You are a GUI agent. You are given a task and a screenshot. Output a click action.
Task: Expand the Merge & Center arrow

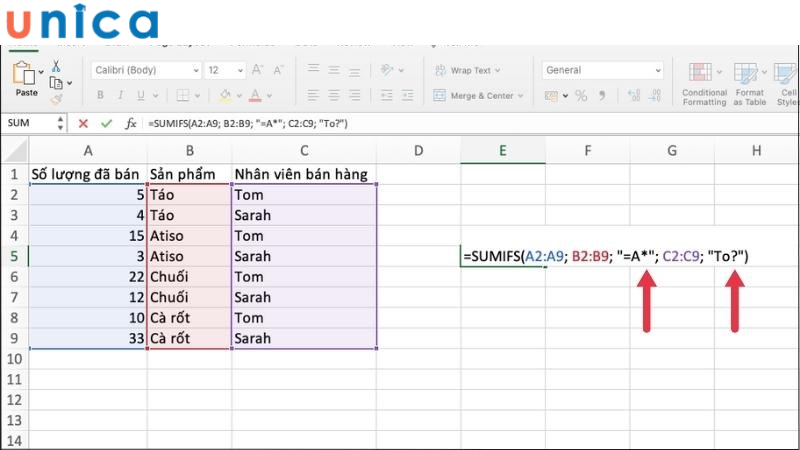click(x=520, y=96)
